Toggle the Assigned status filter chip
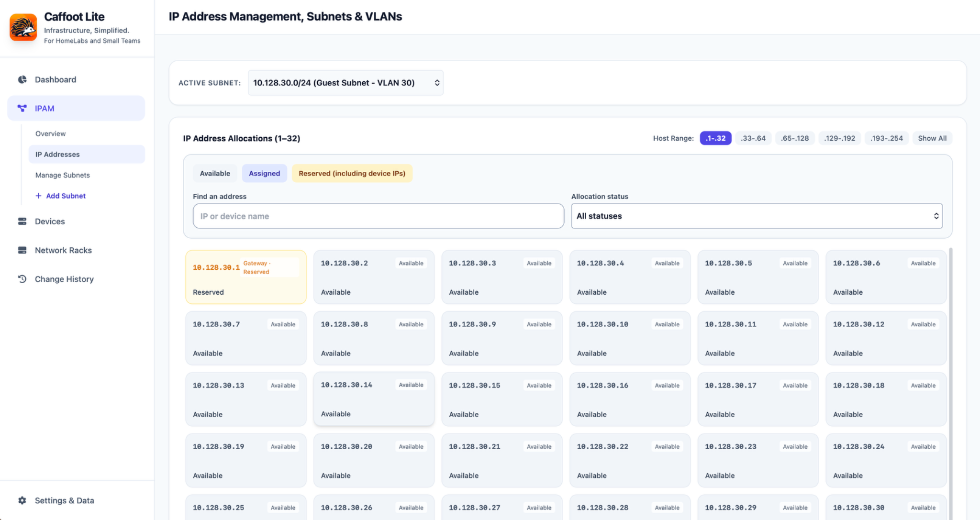The width and height of the screenshot is (980, 520). pos(264,173)
